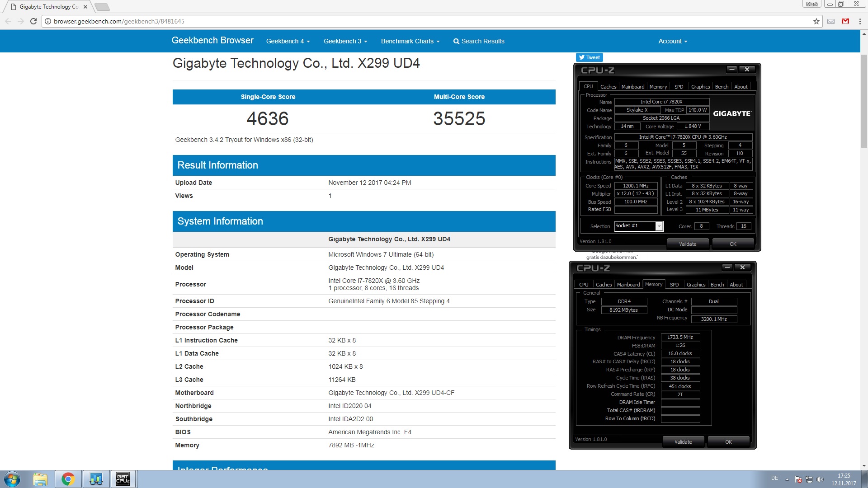The image size is (868, 488).
Task: Open the Socket #1 selection dropdown
Action: click(639, 226)
